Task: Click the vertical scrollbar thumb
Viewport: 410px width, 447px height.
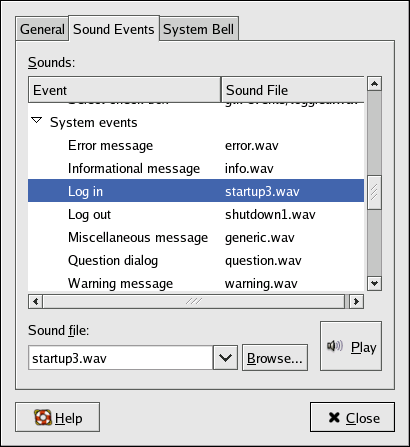Action: [374, 192]
